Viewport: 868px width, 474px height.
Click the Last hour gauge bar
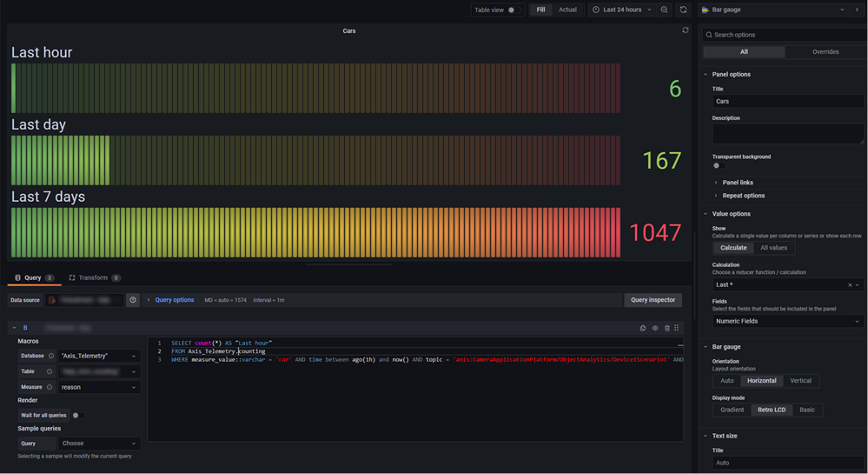pyautogui.click(x=315, y=88)
